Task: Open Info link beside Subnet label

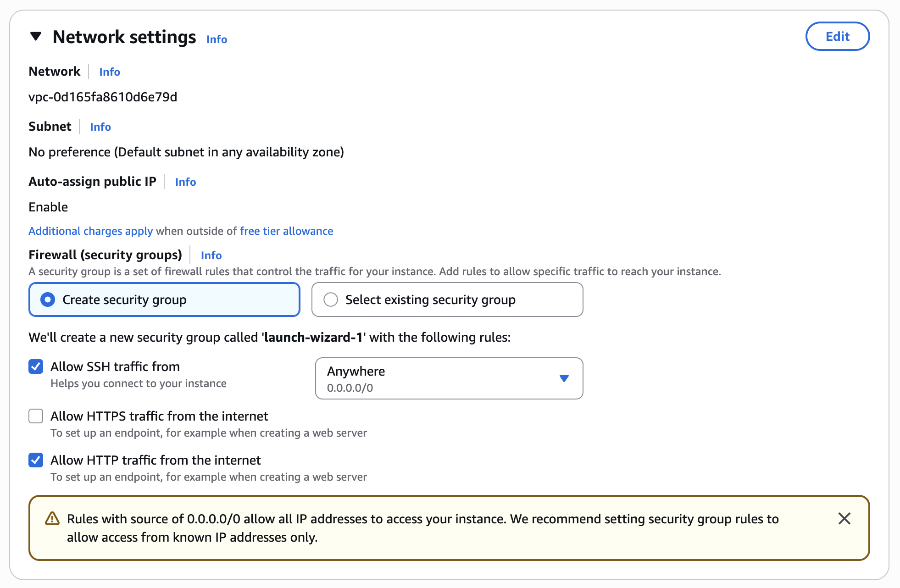Action: 100,127
